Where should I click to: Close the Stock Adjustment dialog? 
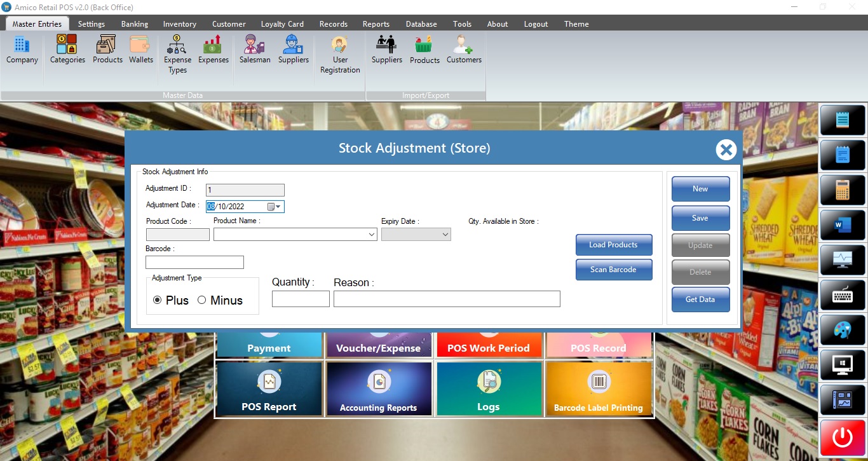click(726, 150)
